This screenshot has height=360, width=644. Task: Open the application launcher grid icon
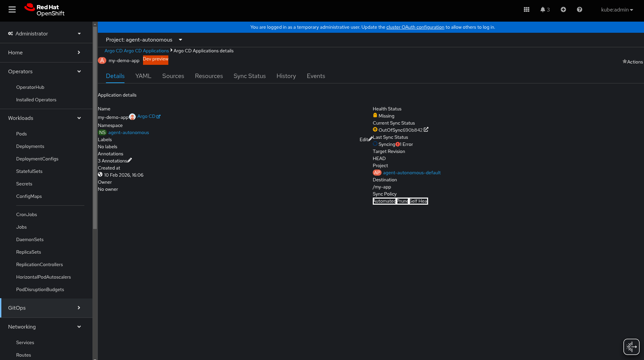526,9
